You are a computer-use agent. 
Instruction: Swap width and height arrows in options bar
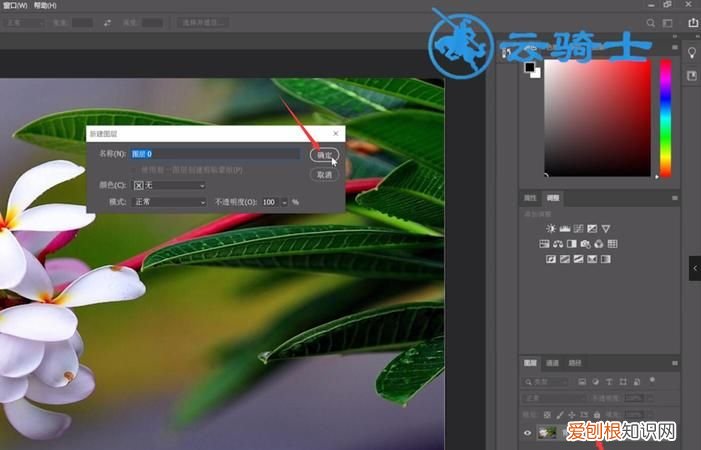107,23
